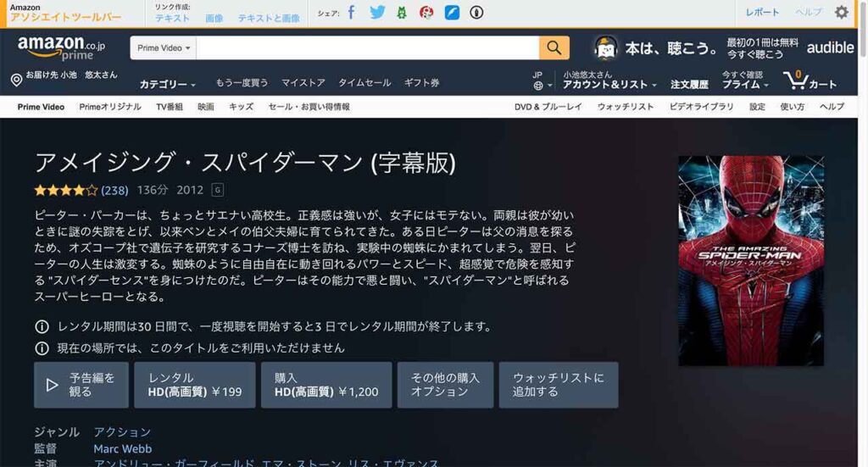The image size is (868, 467).
Task: Click the delivery location pin icon
Action: click(x=16, y=80)
